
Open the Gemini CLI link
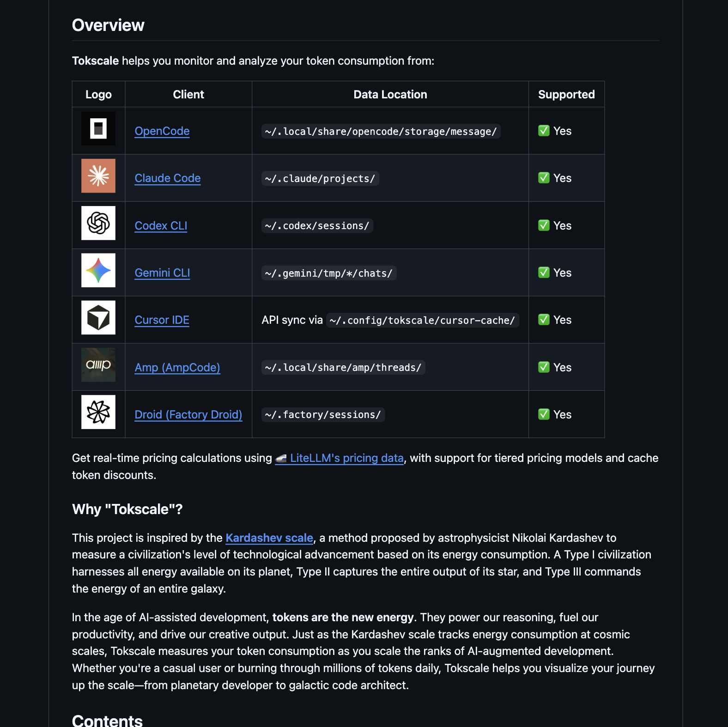click(x=162, y=273)
